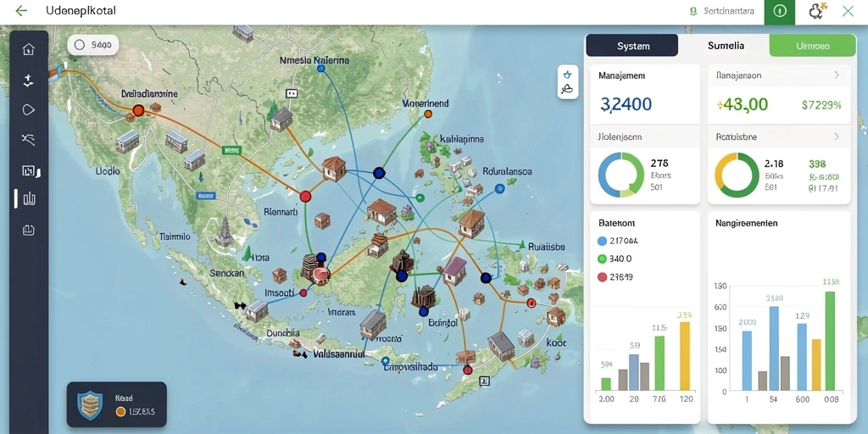Open the home icon in sidebar

(28, 49)
